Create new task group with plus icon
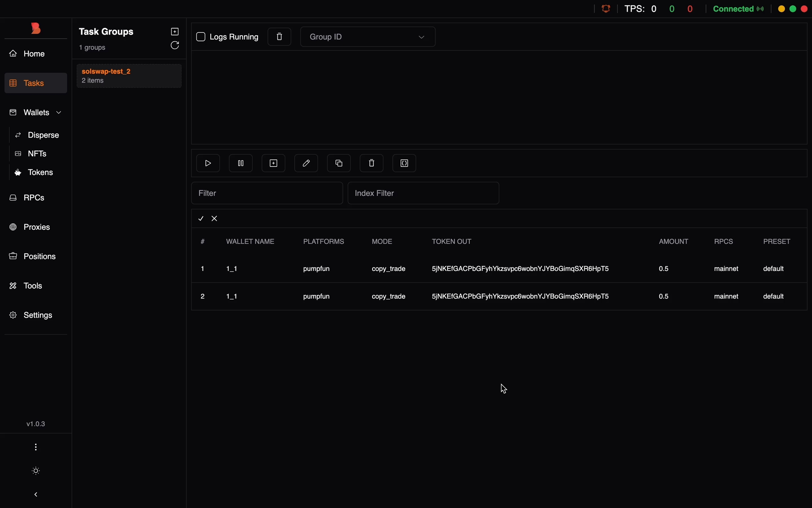 pos(175,31)
